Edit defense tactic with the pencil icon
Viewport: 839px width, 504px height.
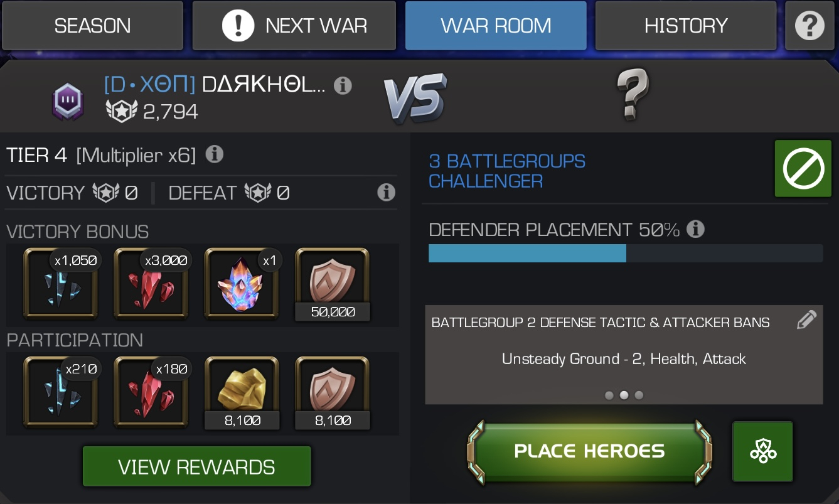tap(806, 320)
